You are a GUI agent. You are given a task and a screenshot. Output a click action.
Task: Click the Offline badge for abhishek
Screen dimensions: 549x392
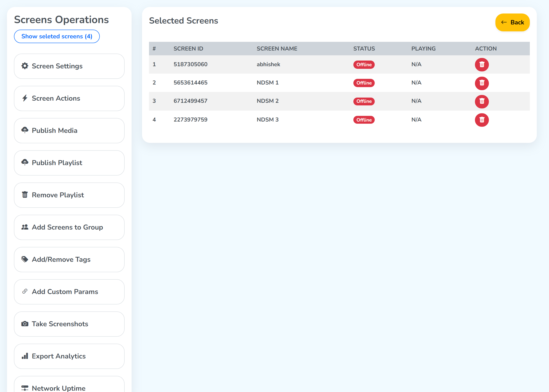(x=364, y=64)
